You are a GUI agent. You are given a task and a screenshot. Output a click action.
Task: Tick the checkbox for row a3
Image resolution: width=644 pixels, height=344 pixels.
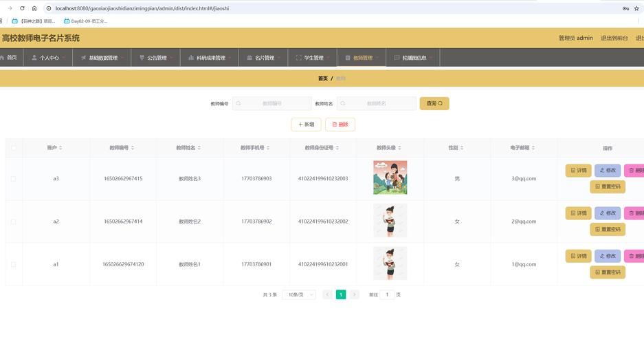click(x=14, y=178)
